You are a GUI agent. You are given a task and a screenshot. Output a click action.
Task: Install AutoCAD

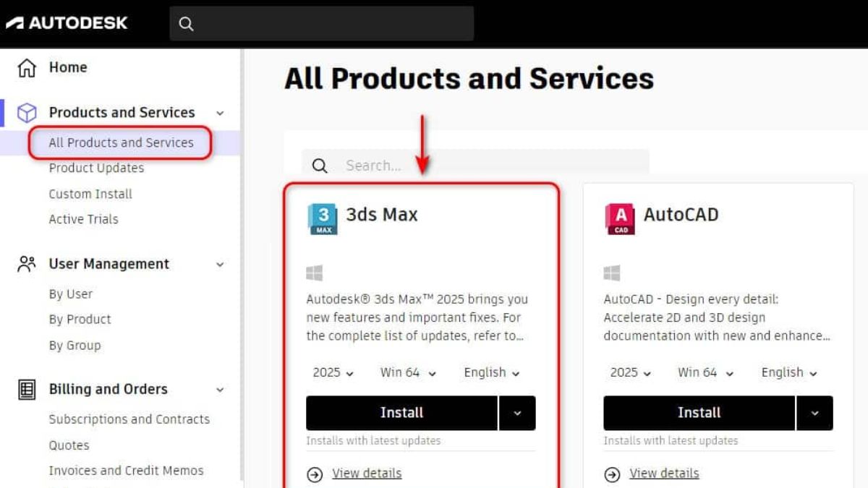tap(699, 413)
